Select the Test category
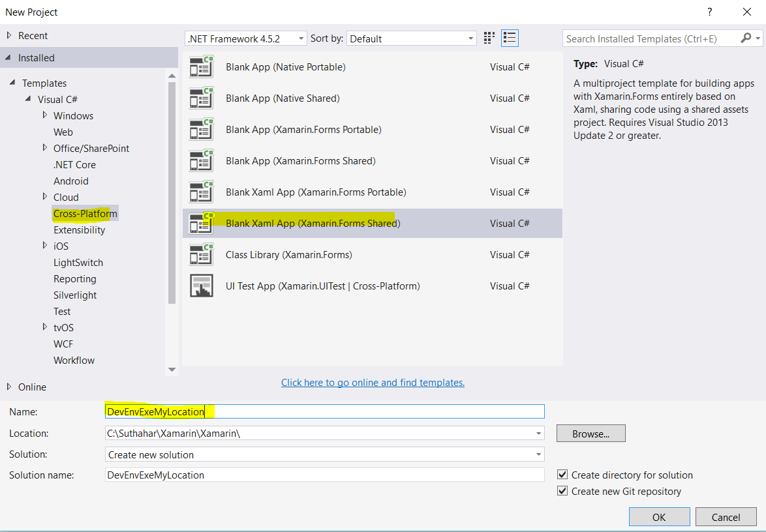Image resolution: width=766 pixels, height=532 pixels. (62, 311)
